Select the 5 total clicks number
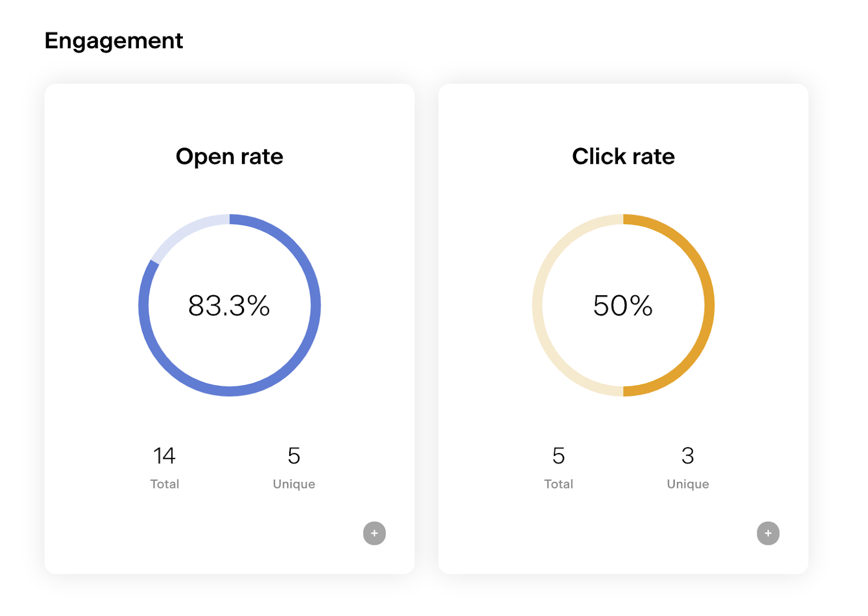 pos(559,456)
